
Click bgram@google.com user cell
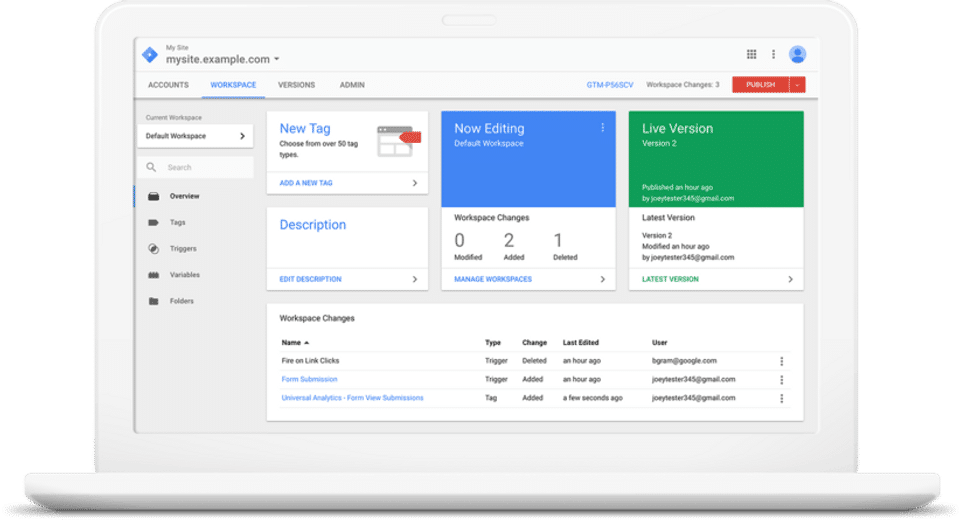684,361
